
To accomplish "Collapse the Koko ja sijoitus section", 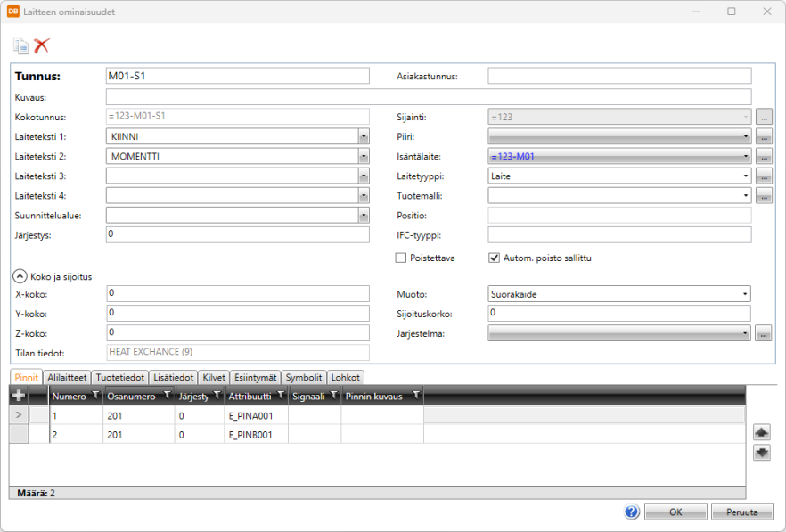I will (x=20, y=276).
